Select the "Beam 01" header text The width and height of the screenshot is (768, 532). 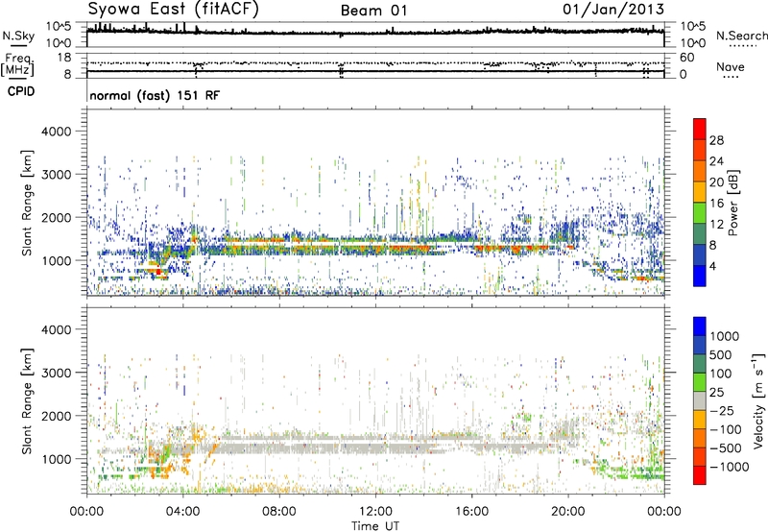pos(374,11)
